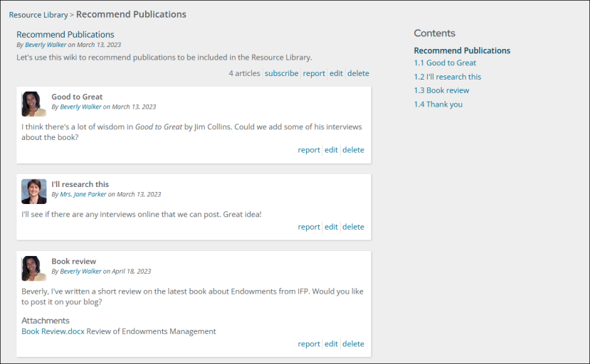Click Review of Endowments Management description text
Viewport: 590px width, 364px height.
(x=152, y=331)
